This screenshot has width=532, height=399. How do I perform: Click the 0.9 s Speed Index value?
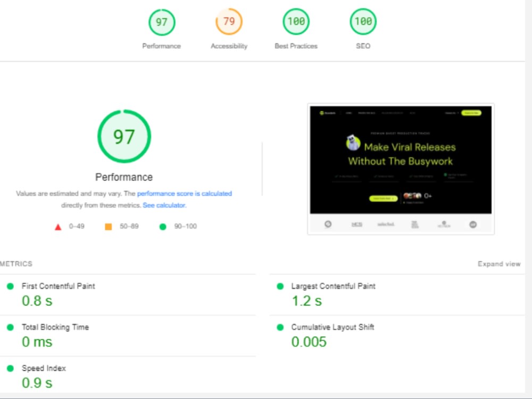point(37,383)
